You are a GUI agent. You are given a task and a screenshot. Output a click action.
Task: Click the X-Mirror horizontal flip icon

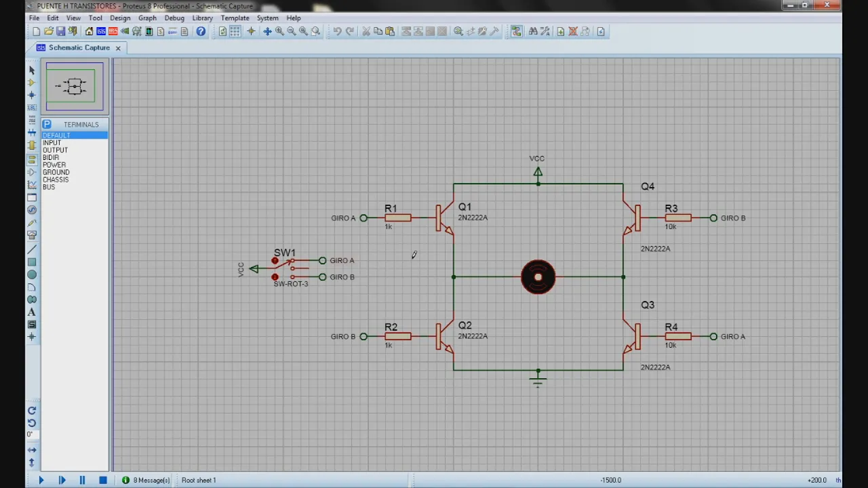click(x=32, y=450)
